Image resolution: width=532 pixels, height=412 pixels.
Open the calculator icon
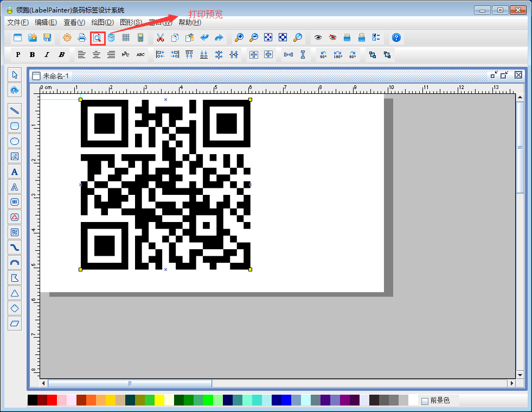[x=140, y=37]
